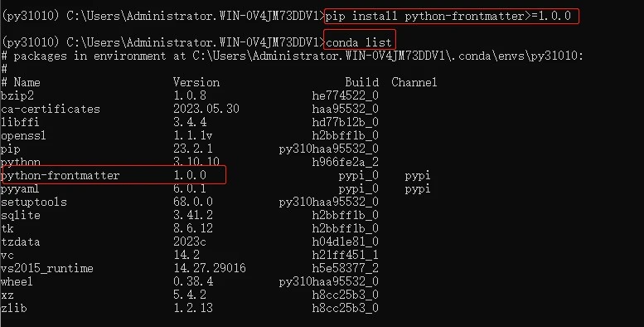
Task: Click the environment path ending in py31010
Action: tap(388, 56)
